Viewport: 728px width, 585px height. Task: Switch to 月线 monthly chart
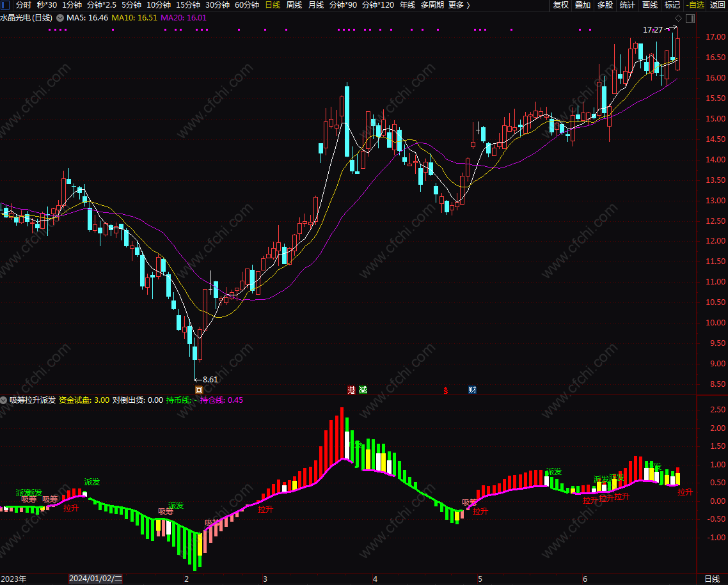pos(316,5)
